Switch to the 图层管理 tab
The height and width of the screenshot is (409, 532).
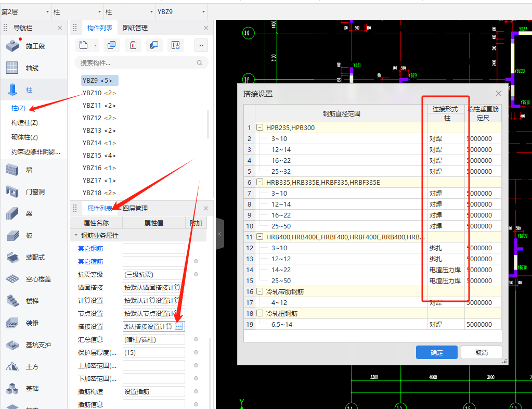coord(135,209)
